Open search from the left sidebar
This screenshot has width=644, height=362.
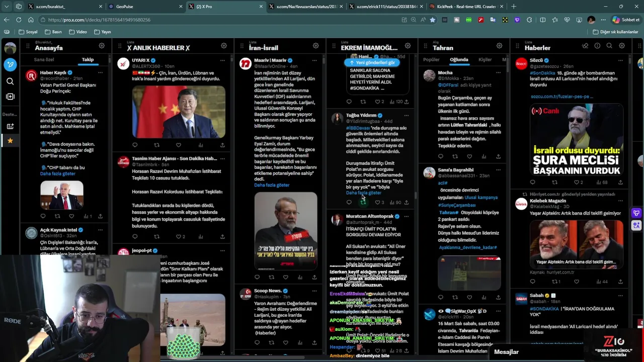coord(10,81)
